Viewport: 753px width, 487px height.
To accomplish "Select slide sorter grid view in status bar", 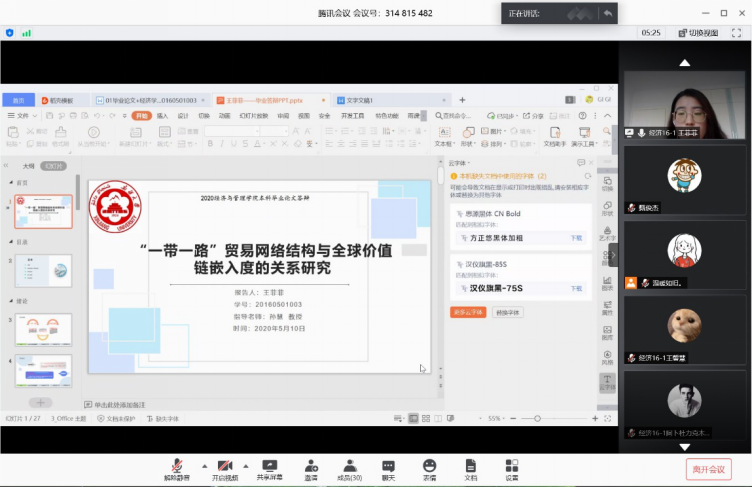I will 425,418.
